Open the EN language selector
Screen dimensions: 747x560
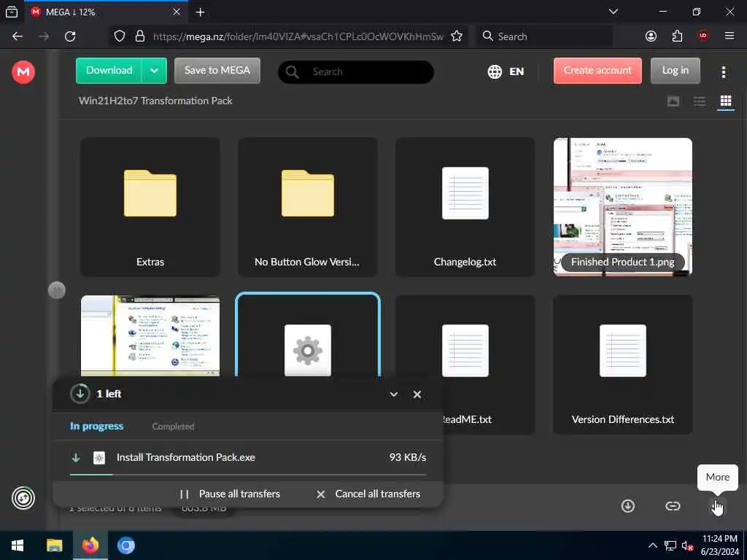(x=506, y=71)
